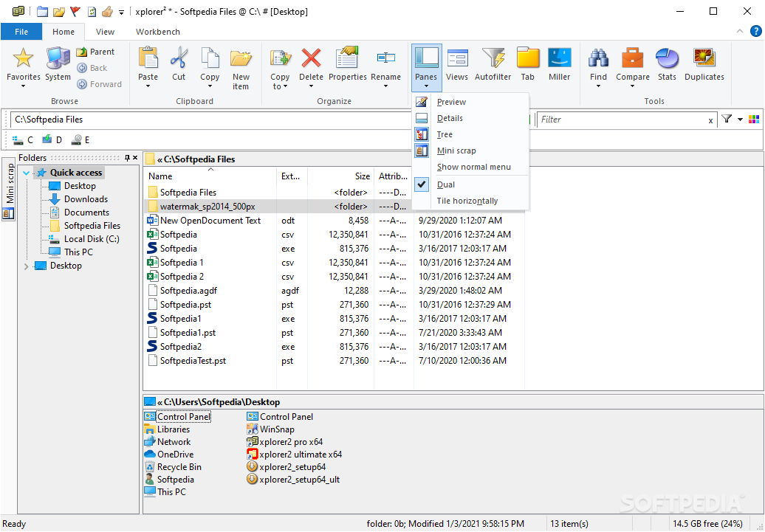This screenshot has height=532, width=765.
Task: Click the Autofilter funnel icon
Action: pyautogui.click(x=493, y=58)
